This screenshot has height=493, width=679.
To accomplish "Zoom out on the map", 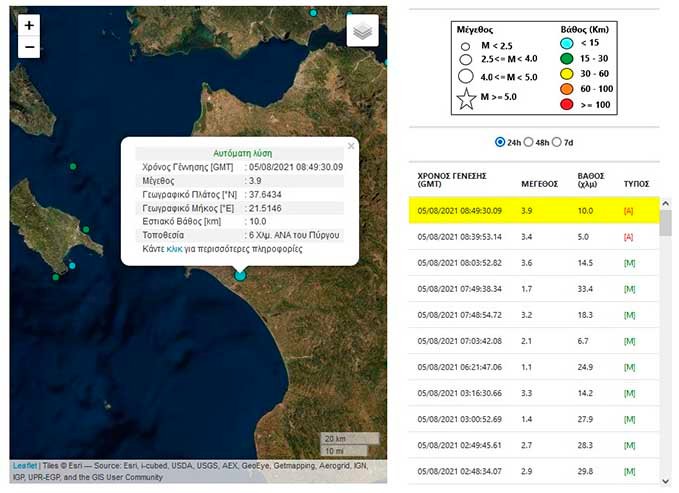I will click(29, 47).
